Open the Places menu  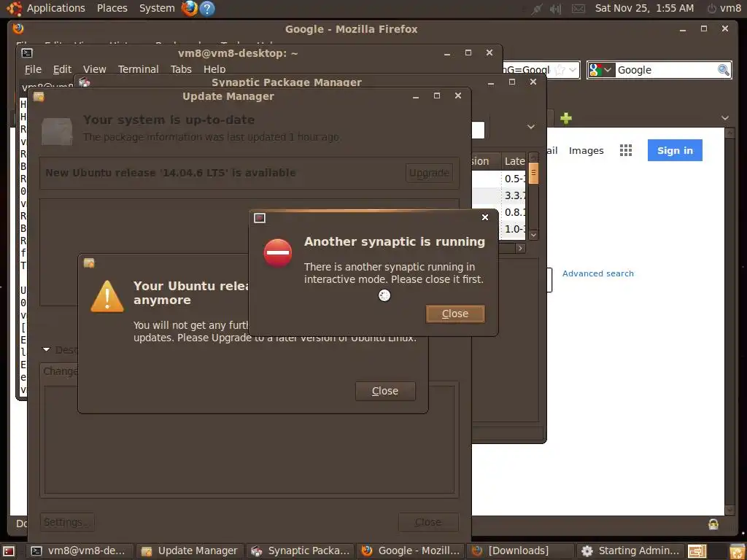coord(112,8)
